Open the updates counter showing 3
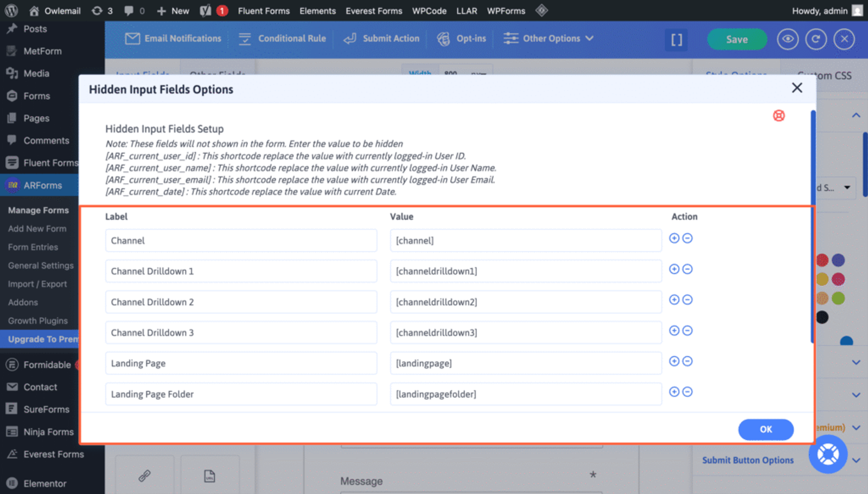The width and height of the screenshot is (868, 494). pos(102,11)
